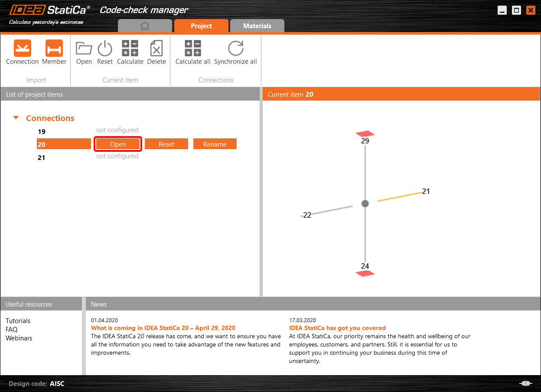Image resolution: width=541 pixels, height=392 pixels.
Task: Click the orange member labeled 21 in preview
Action: point(399,196)
